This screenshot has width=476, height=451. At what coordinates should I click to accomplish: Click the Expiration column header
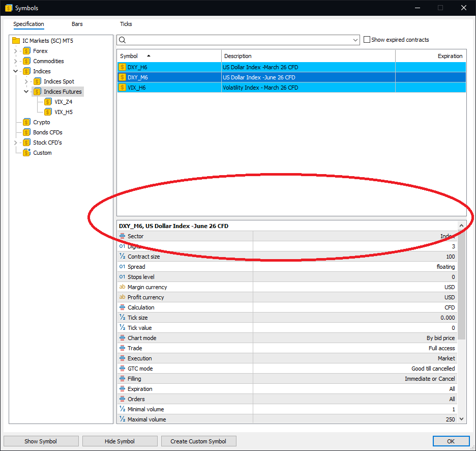431,56
